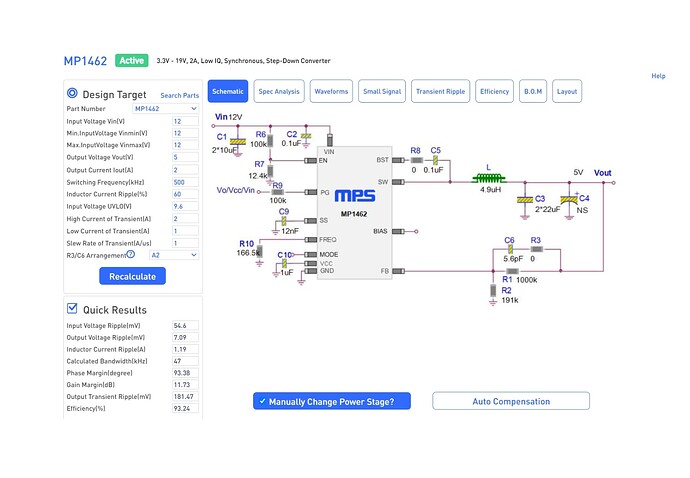The image size is (690, 478).
Task: Select the Efficiency(%) result value 93.24
Action: click(185, 408)
